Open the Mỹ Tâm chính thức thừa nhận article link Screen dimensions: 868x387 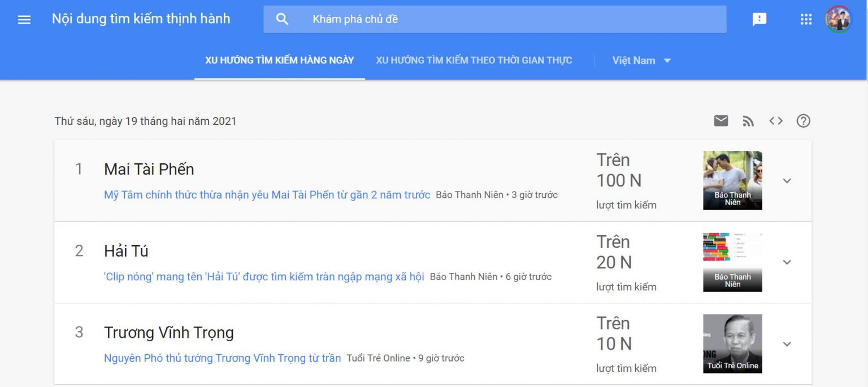(267, 195)
